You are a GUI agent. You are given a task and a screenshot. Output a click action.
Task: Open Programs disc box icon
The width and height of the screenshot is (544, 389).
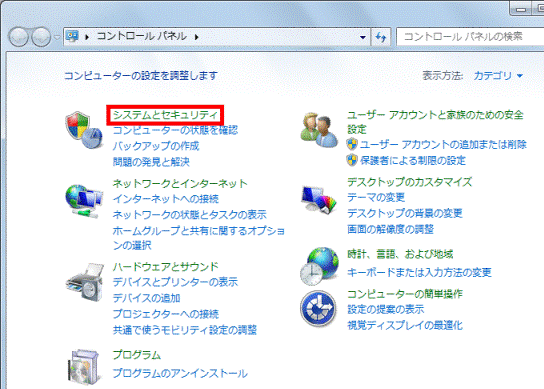click(x=85, y=367)
